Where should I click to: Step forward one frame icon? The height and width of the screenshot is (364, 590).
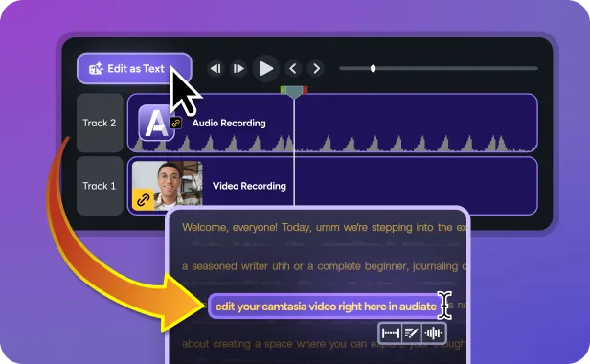(238, 69)
